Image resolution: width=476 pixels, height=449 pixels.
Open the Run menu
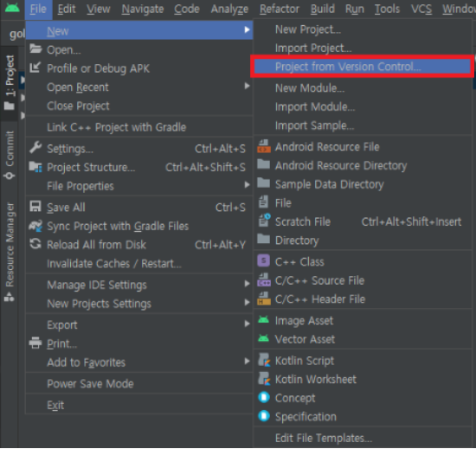coord(355,10)
